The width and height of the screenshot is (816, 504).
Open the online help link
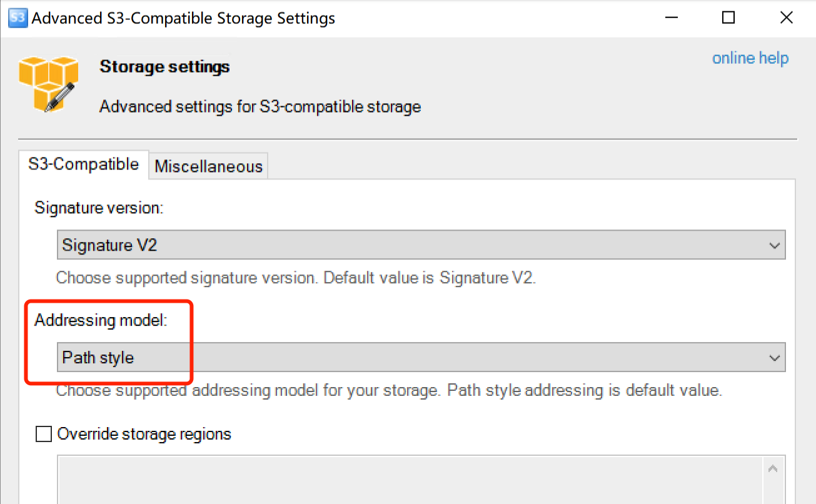coord(750,58)
